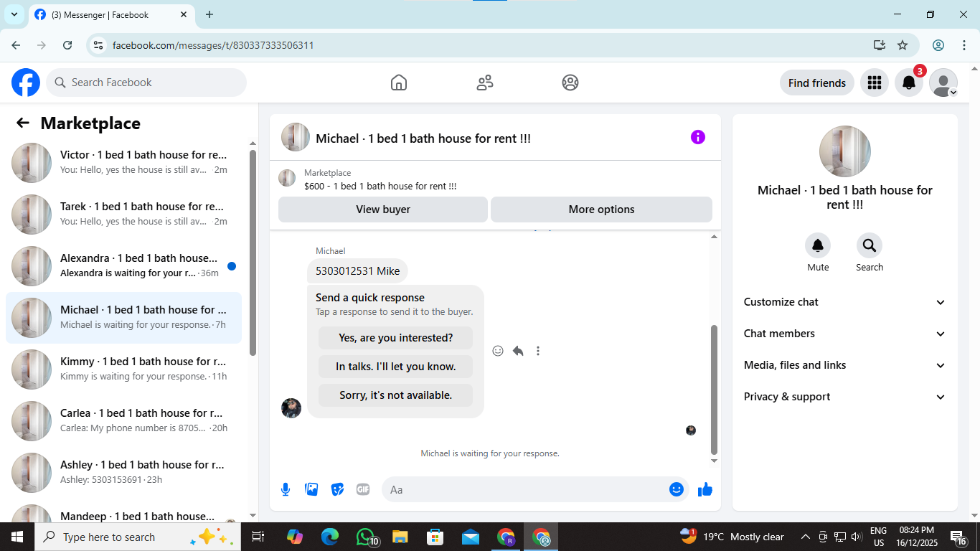Select the Michael conversation in list
The image size is (980, 551).
123,318
